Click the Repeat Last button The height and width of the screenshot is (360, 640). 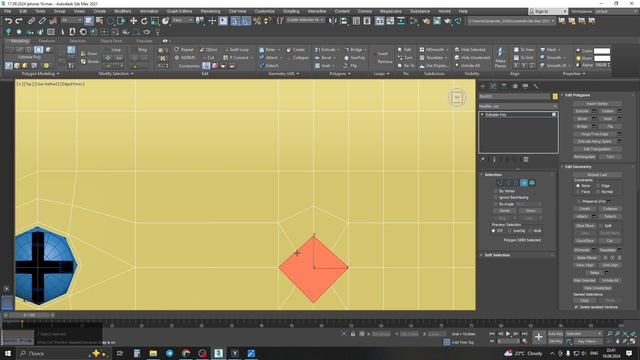[597, 175]
